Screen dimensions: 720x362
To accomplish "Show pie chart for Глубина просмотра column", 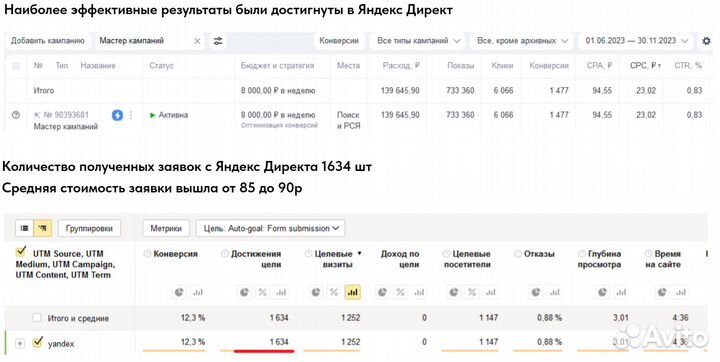I will [x=602, y=292].
